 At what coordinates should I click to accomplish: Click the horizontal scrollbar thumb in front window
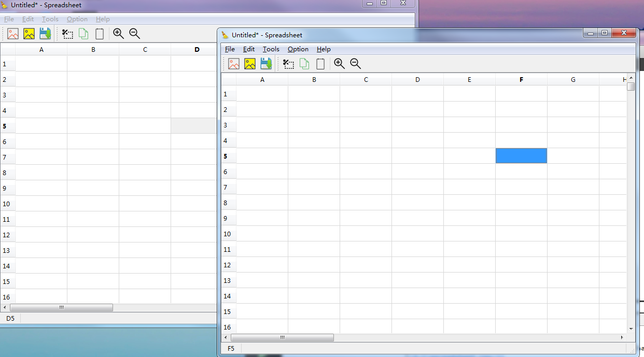[282, 337]
